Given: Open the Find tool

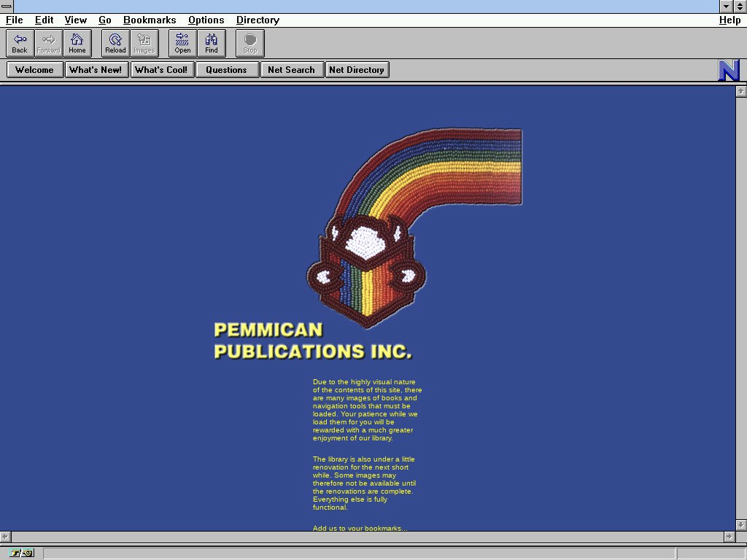Looking at the screenshot, I should (212, 43).
